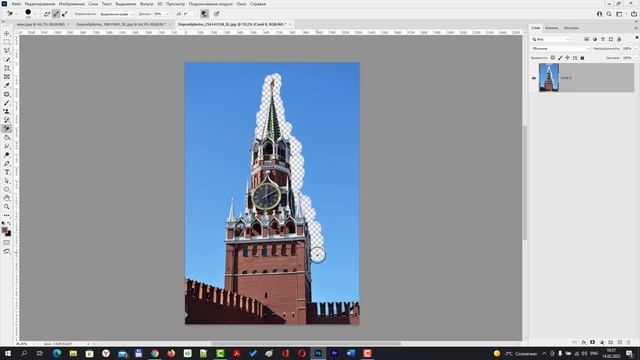The height and width of the screenshot is (360, 640).
Task: Open the blend mode dropdown Обычные
Action: [x=561, y=49]
